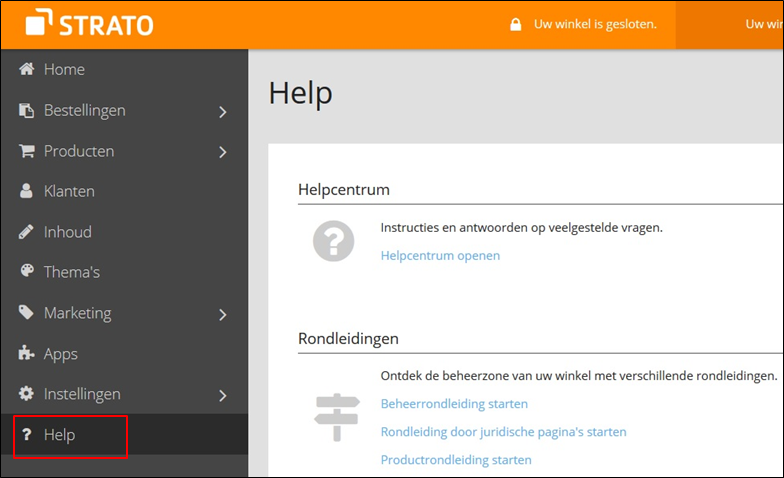The width and height of the screenshot is (784, 478).
Task: Click the palette icon beside Thema's
Action: (27, 270)
